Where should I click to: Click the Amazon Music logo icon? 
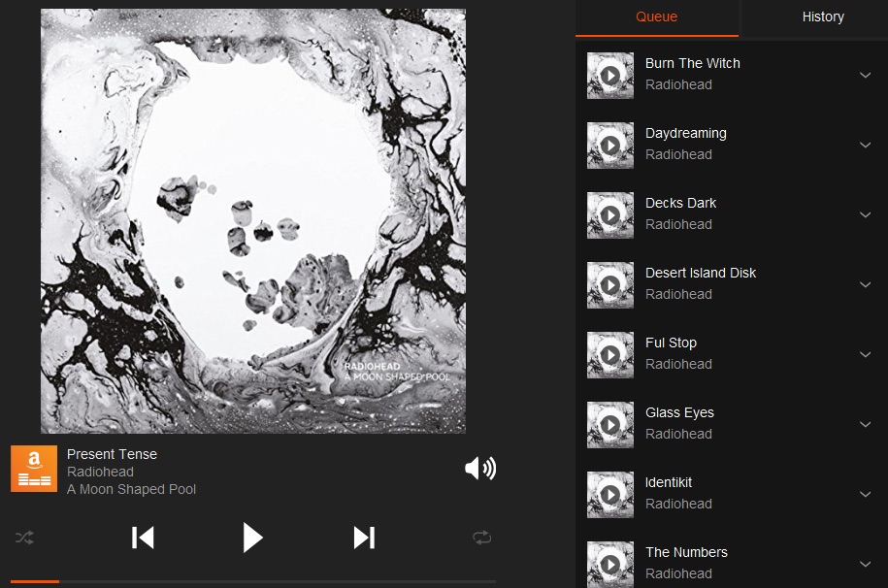34,469
